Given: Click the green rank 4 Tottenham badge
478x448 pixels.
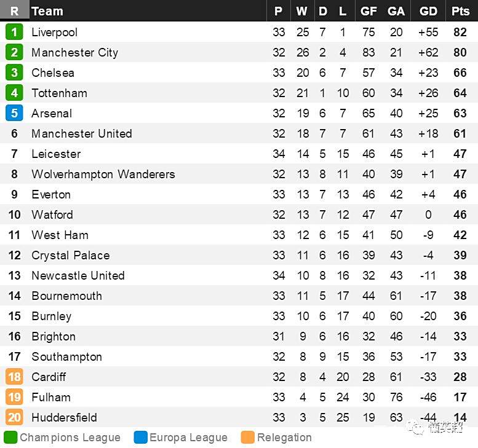Looking at the screenshot, I should pyautogui.click(x=14, y=93).
